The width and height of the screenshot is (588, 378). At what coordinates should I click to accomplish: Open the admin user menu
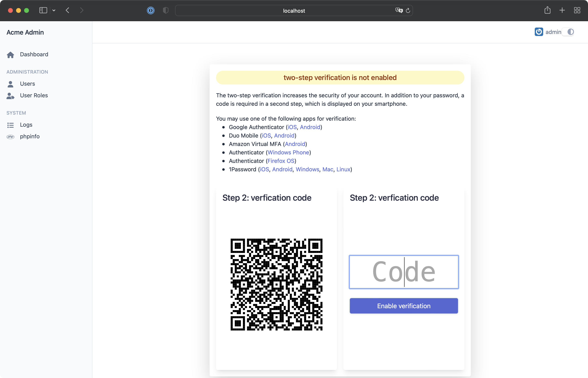pyautogui.click(x=553, y=32)
